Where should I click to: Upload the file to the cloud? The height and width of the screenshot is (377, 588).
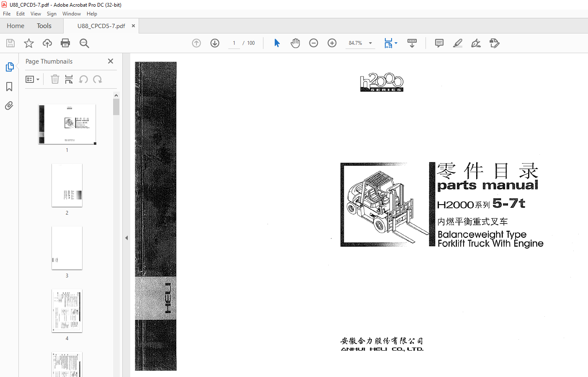(47, 43)
